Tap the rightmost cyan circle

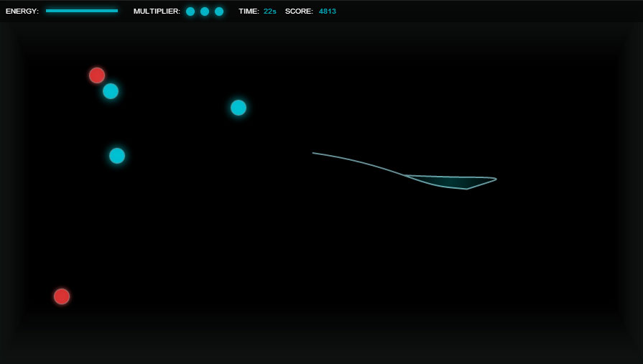tap(239, 108)
